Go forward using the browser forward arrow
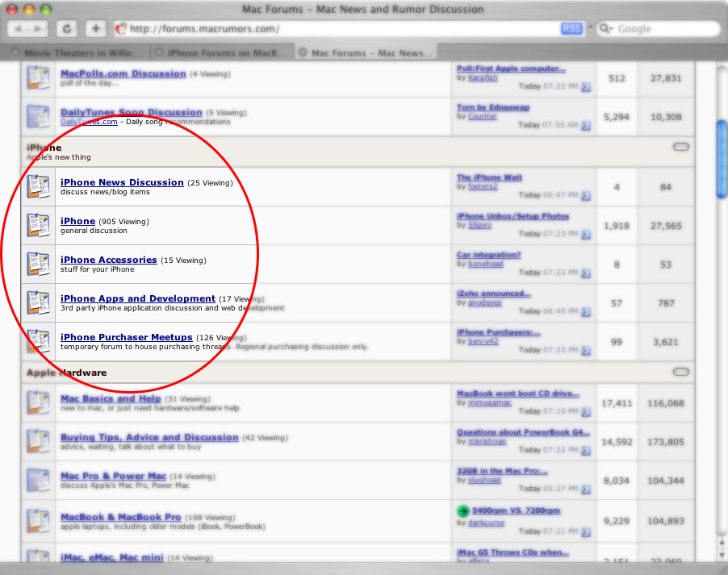The width and height of the screenshot is (728, 575). (38, 29)
